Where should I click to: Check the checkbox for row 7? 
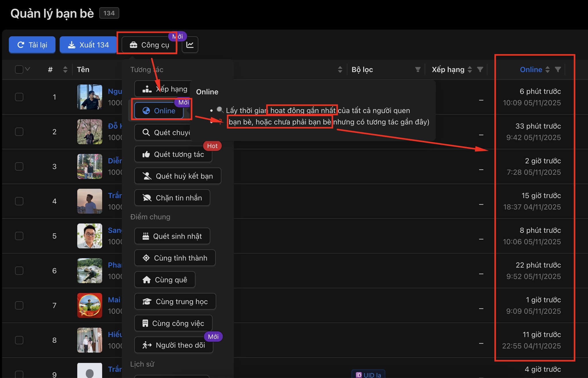point(19,305)
